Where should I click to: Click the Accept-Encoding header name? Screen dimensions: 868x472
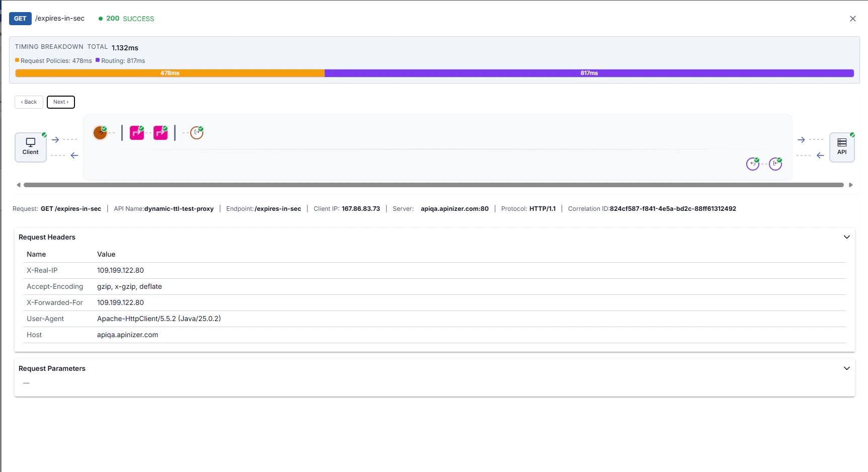(55, 286)
